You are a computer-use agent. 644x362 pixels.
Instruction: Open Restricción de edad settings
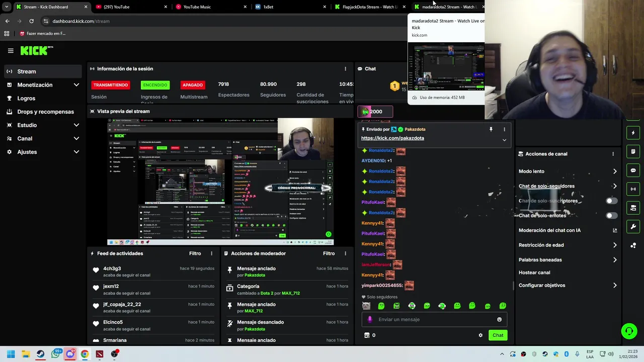[x=568, y=245]
